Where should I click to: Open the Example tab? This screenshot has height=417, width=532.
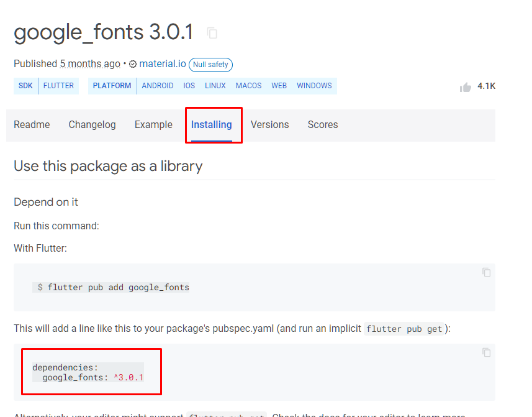153,125
